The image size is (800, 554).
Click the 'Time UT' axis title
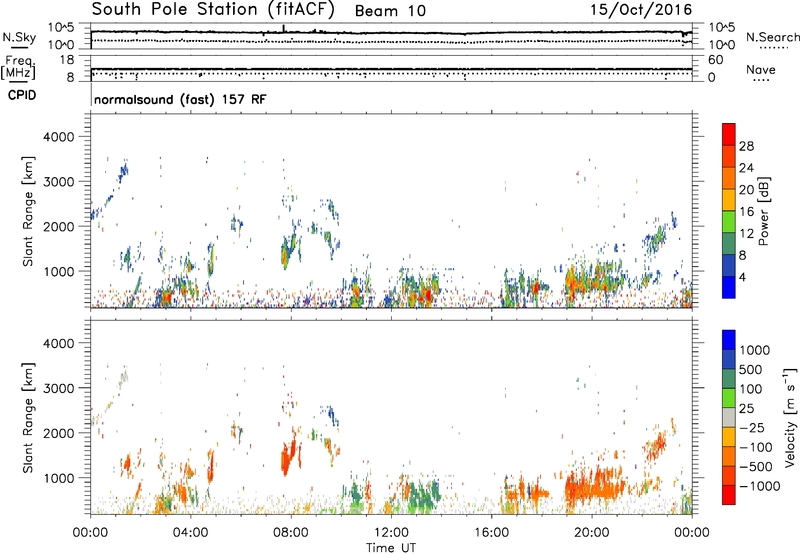pos(391,548)
